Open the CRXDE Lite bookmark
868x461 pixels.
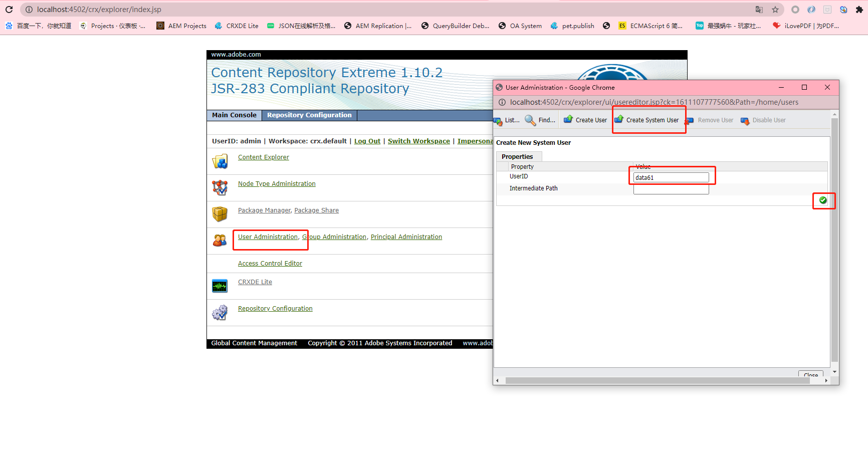(x=237, y=26)
